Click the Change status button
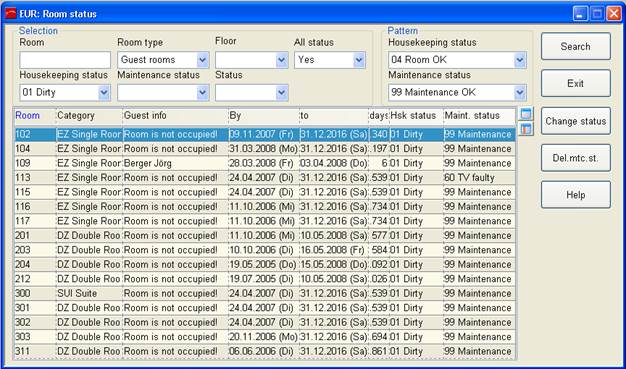The image size is (626, 369). coord(576,121)
